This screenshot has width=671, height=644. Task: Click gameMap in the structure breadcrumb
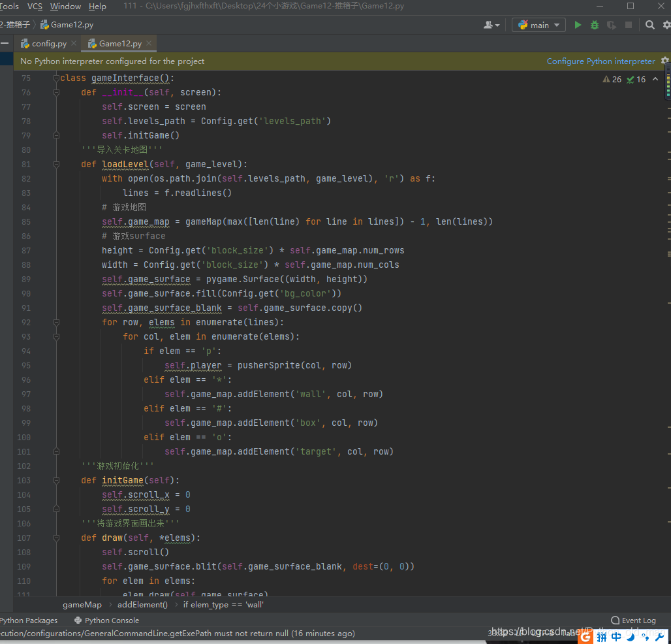82,605
